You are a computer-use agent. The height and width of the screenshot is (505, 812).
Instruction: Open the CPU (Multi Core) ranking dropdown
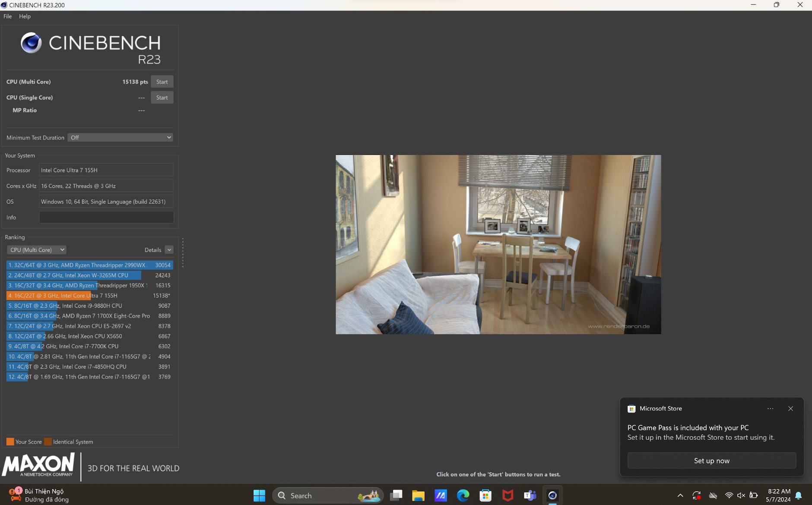click(37, 250)
